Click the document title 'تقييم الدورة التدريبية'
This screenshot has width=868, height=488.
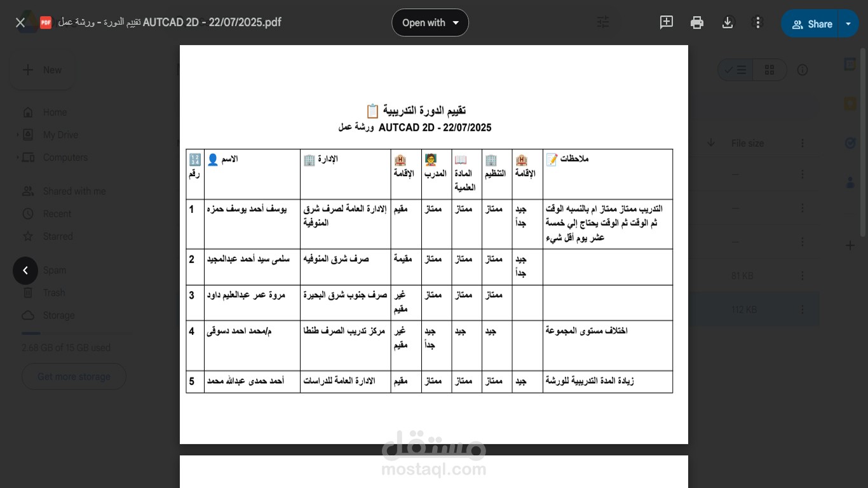point(424,111)
